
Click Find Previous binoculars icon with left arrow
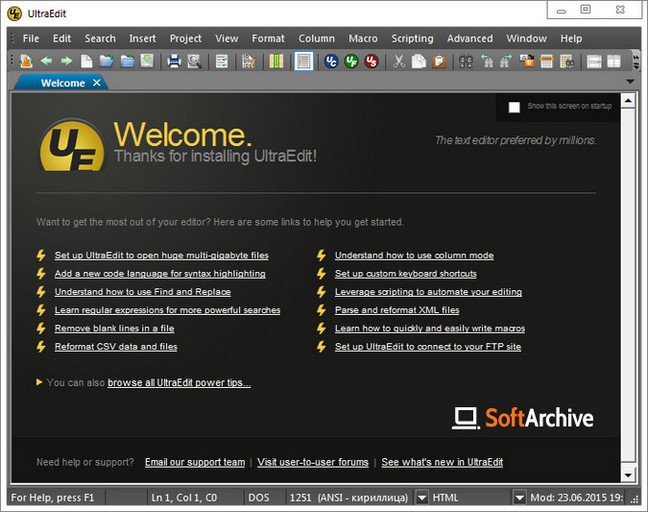[x=486, y=61]
